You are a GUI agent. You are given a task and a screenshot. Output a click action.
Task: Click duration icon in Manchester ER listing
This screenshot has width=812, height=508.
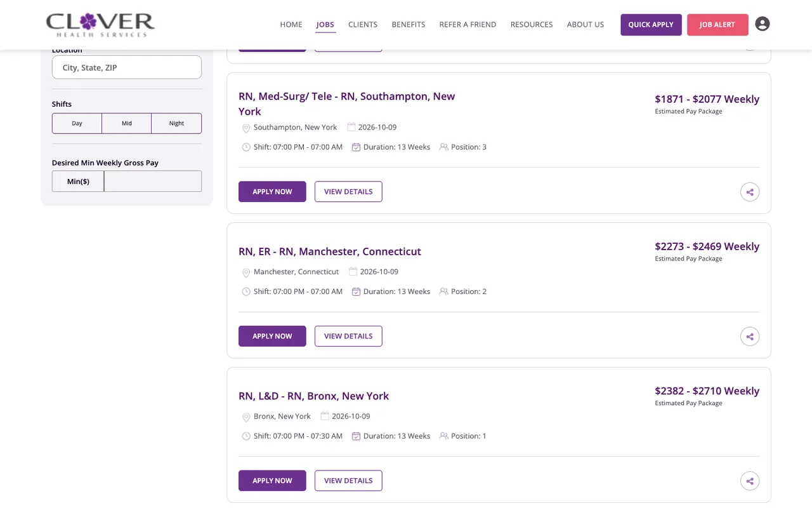pyautogui.click(x=356, y=292)
